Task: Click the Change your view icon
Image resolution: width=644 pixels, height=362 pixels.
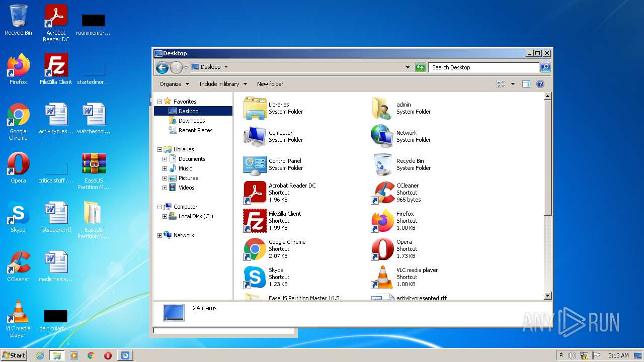Action: (501, 84)
